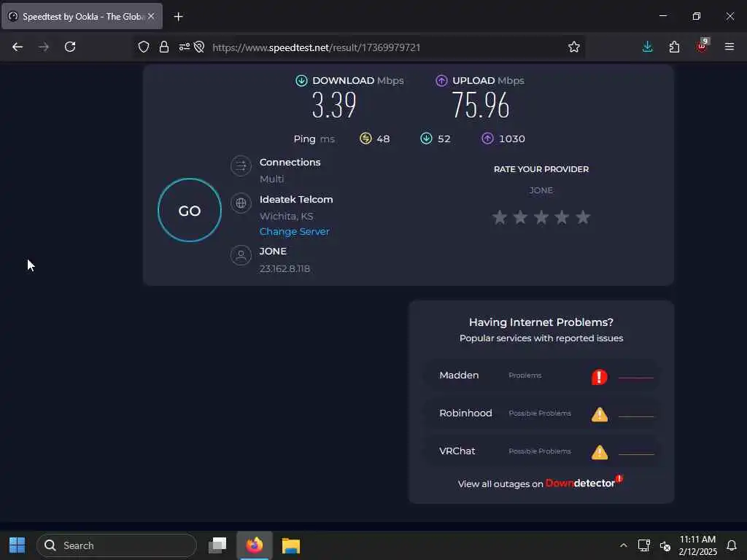This screenshot has height=560, width=747.
Task: Click the globe server icon
Action: click(x=241, y=203)
